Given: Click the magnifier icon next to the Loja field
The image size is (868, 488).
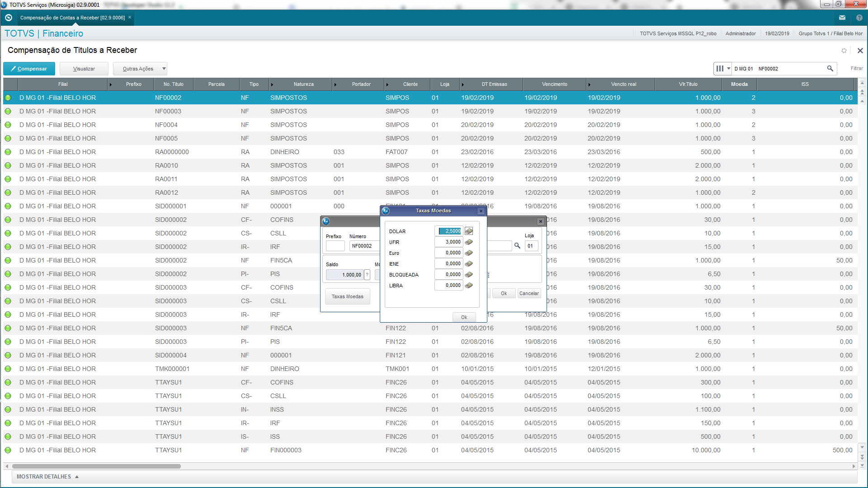Looking at the screenshot, I should tap(517, 246).
